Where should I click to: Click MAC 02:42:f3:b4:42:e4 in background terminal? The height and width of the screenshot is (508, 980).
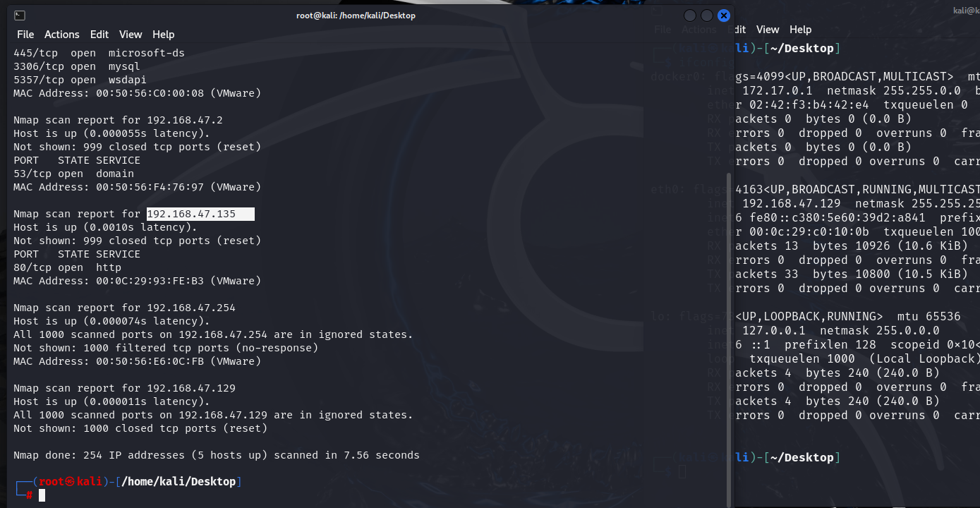[x=809, y=104]
